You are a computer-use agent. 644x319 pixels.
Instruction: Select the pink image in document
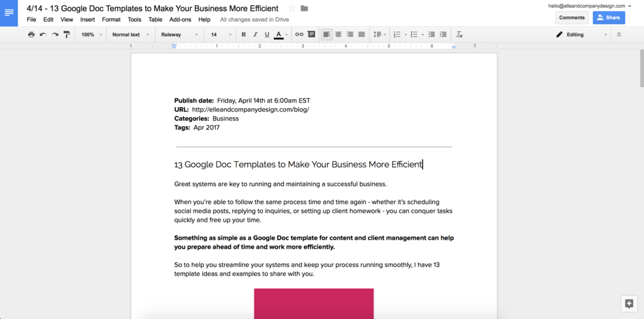click(x=314, y=304)
